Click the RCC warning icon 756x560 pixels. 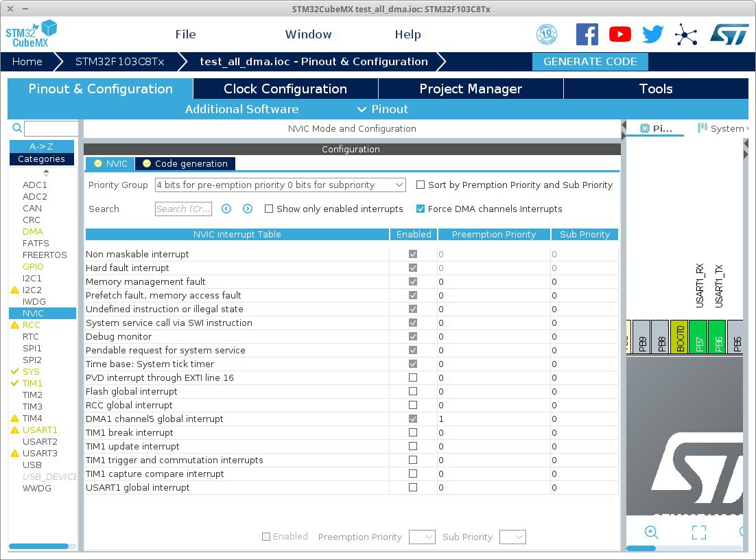15,325
